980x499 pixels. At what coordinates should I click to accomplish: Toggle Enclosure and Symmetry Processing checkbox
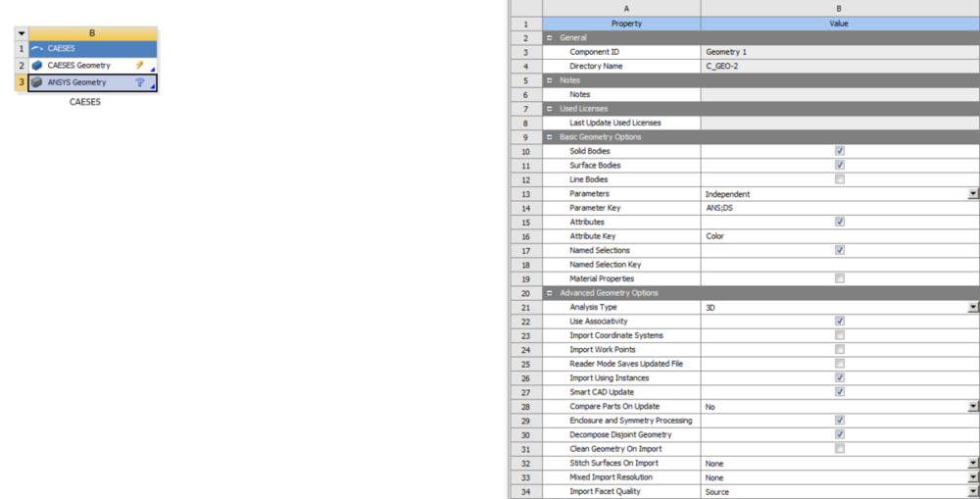(x=840, y=421)
